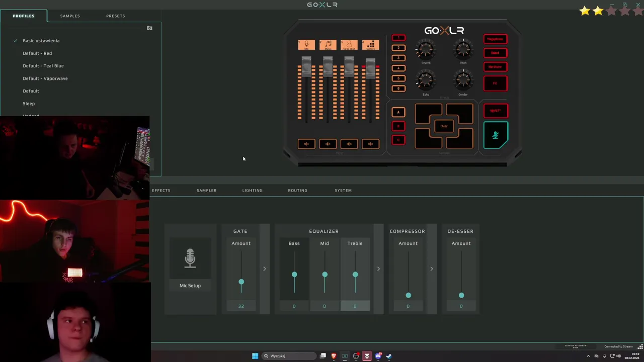
Task: Select sampler bank A
Action: click(398, 112)
